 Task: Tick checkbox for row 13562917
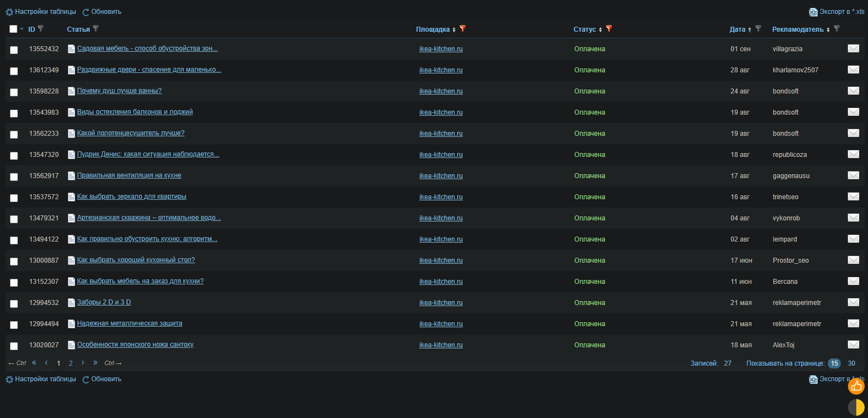(14, 177)
